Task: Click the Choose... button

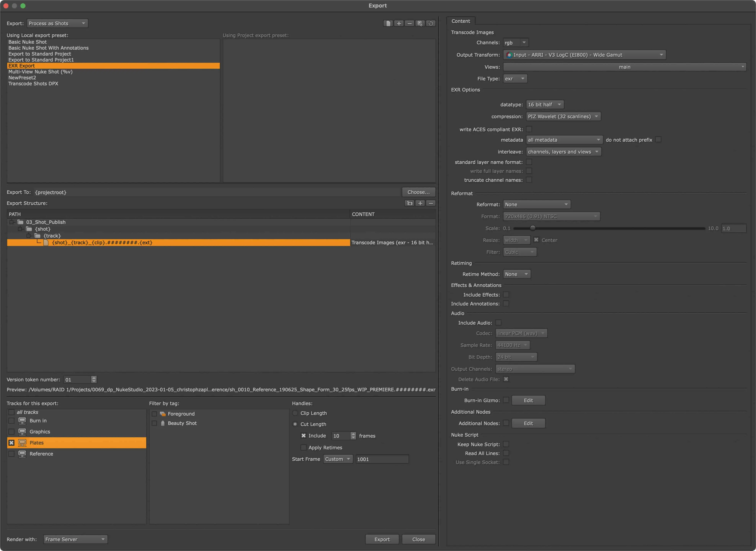Action: (418, 192)
